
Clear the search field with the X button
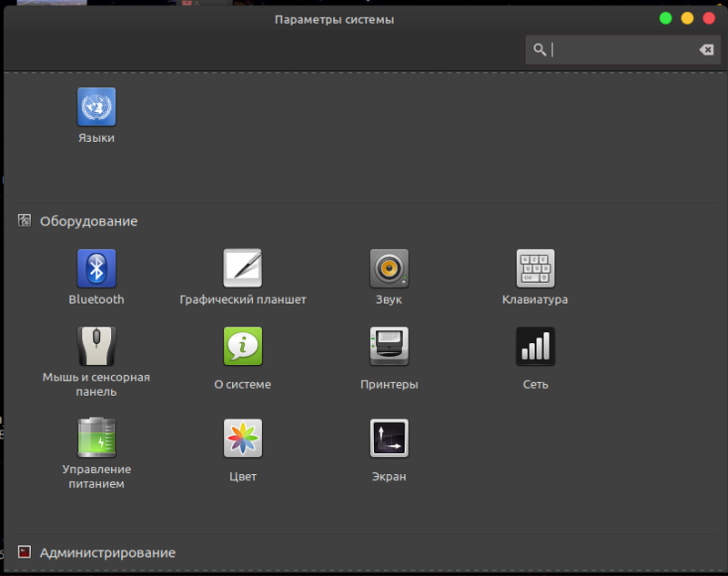pyautogui.click(x=707, y=50)
